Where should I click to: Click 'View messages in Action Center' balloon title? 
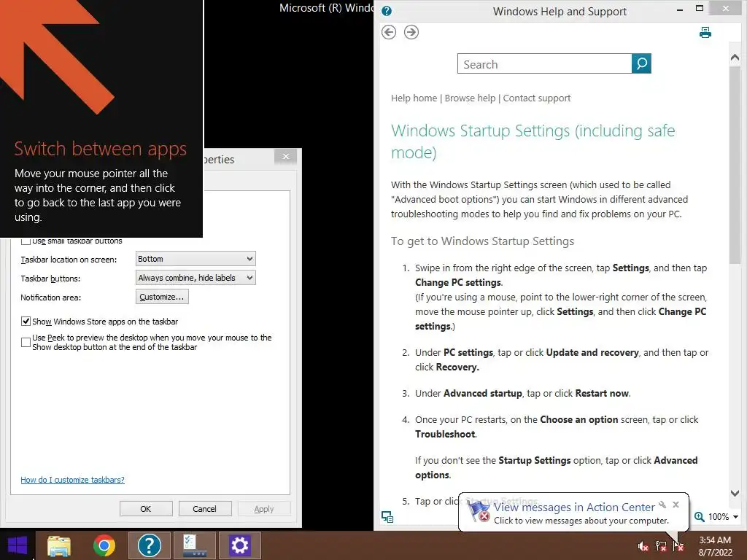pos(574,507)
